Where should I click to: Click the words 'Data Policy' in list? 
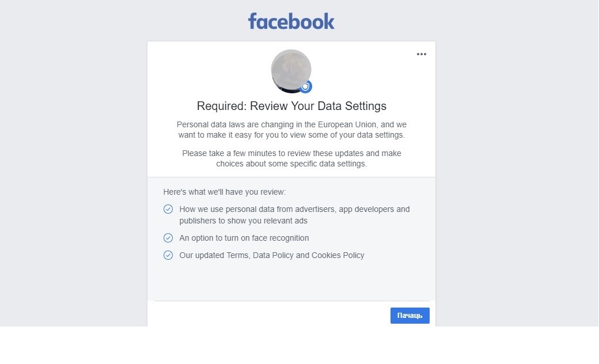[x=273, y=255]
